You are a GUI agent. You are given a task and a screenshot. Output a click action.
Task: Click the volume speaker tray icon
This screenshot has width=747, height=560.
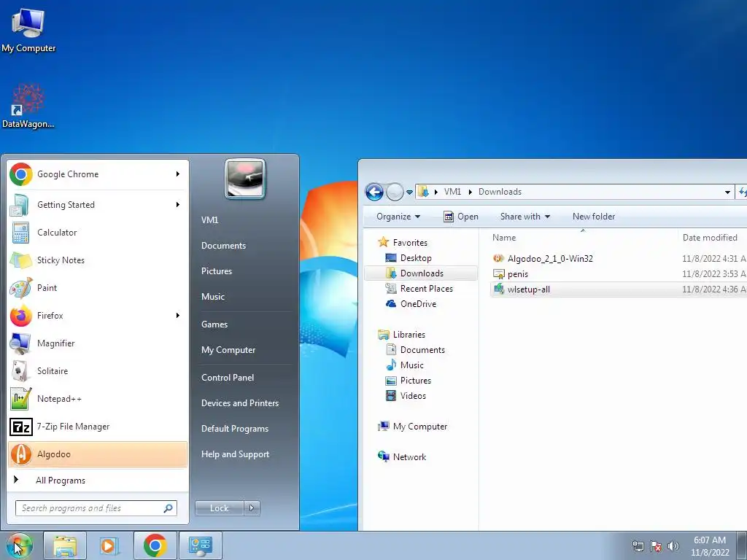[x=673, y=546]
